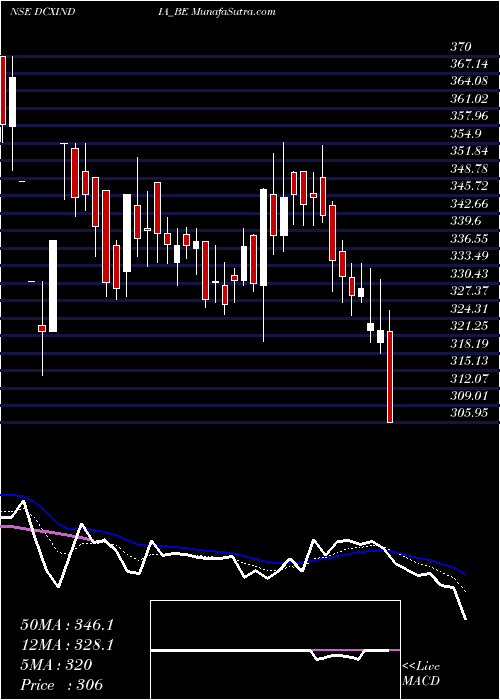
Task: Click the 305.95 price axis label
Action: [x=468, y=413]
